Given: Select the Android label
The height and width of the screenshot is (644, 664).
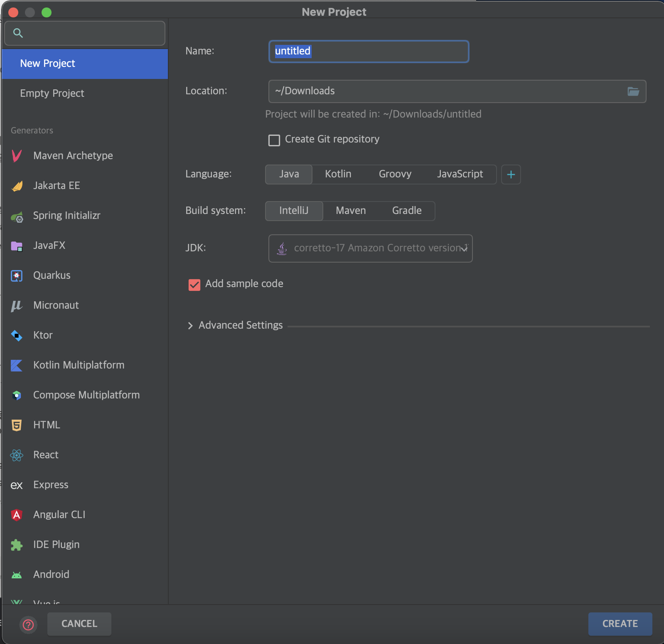Looking at the screenshot, I should pos(51,575).
